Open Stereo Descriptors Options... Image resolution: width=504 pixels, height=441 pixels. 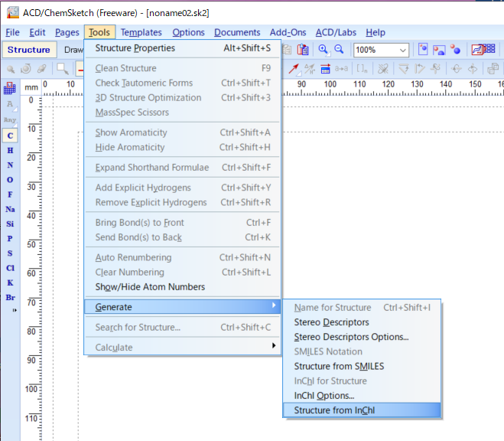pyautogui.click(x=362, y=337)
